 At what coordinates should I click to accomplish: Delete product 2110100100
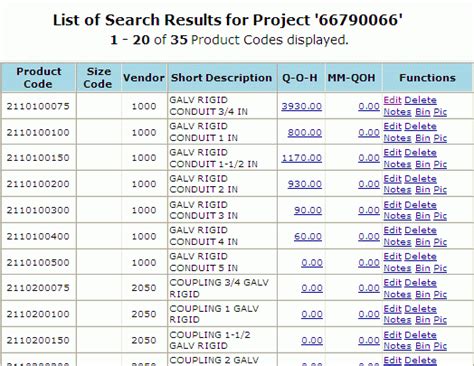pos(420,126)
